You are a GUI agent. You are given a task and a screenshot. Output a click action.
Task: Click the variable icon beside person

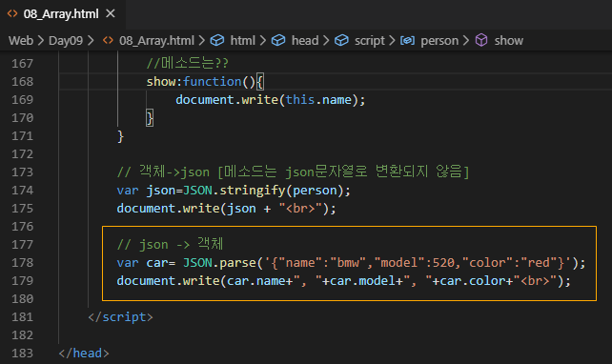pyautogui.click(x=407, y=41)
